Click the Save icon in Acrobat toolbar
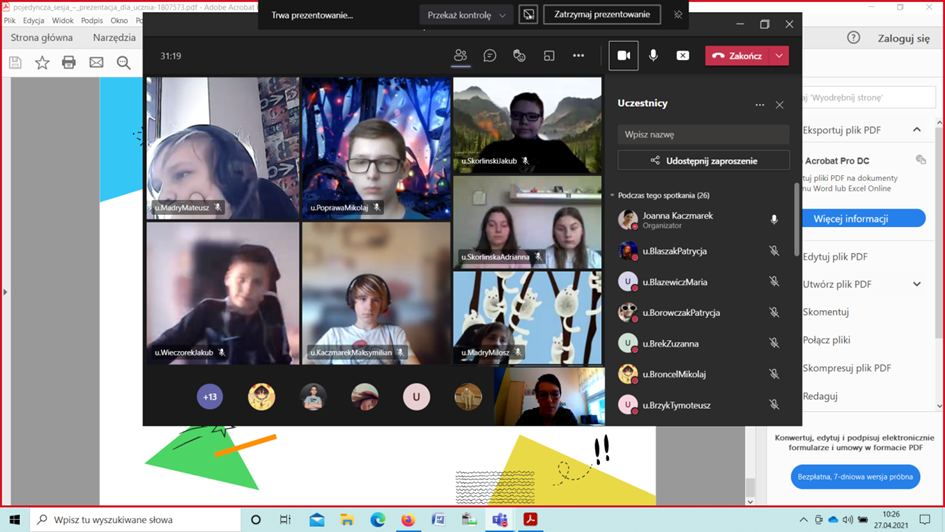The height and width of the screenshot is (532, 945). (15, 62)
